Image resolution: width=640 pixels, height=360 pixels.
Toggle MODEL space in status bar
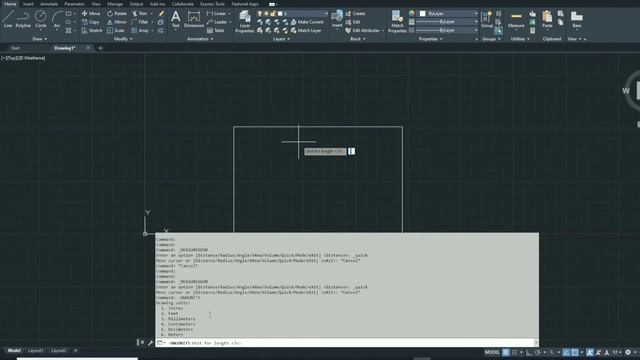pyautogui.click(x=492, y=352)
